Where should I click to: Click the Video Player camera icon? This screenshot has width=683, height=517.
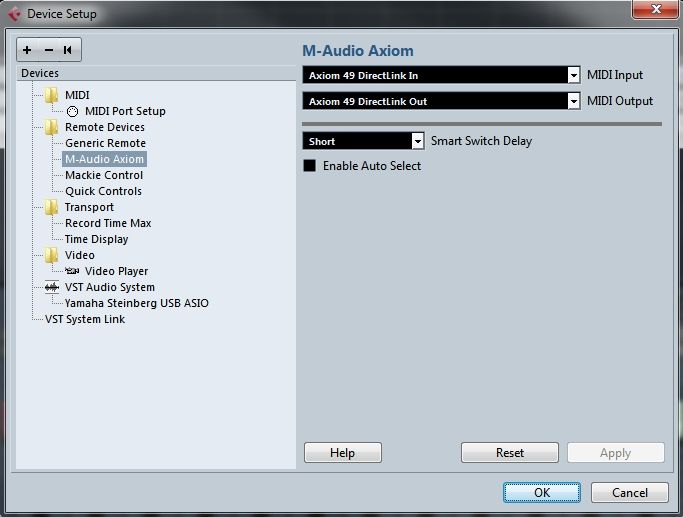72,271
